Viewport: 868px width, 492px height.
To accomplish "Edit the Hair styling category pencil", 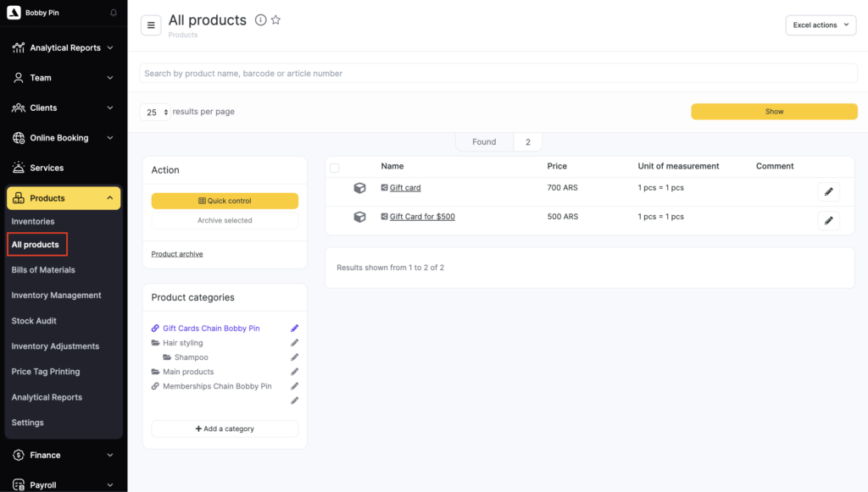I will coord(295,343).
